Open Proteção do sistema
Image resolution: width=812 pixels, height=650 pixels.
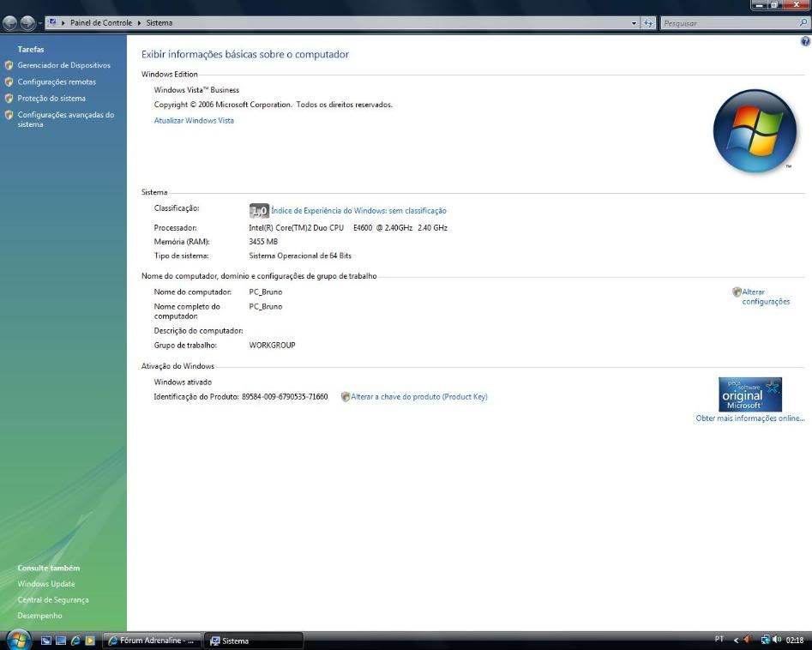tap(51, 99)
